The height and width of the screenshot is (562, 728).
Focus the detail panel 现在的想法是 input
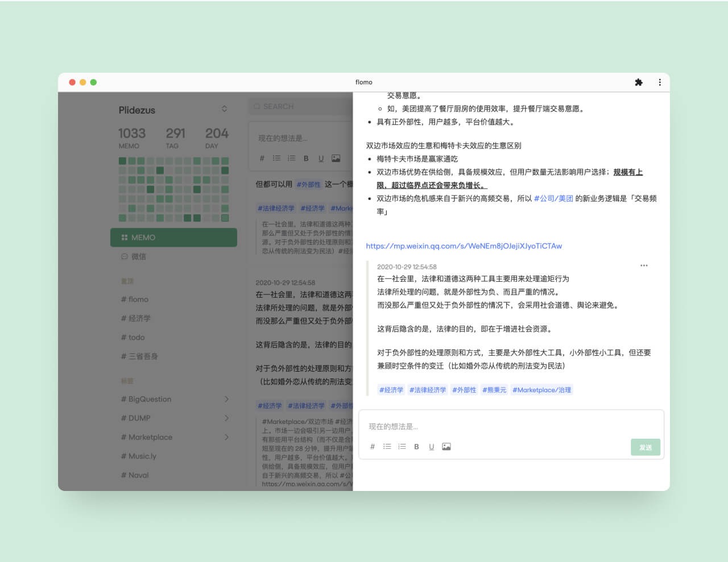pos(511,426)
